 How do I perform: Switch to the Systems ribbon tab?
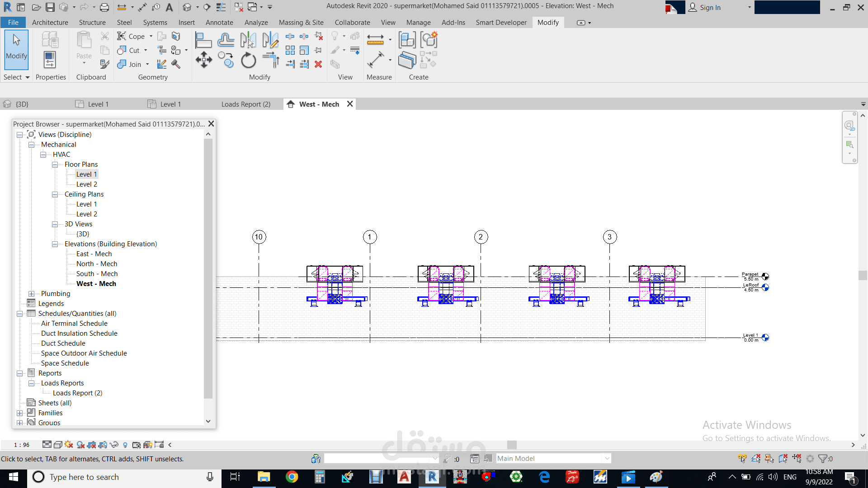click(155, 23)
